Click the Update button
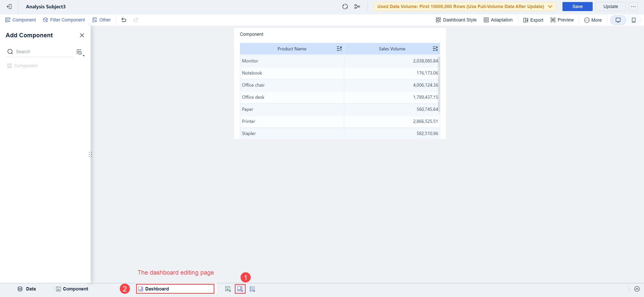This screenshot has width=644, height=297. (610, 7)
